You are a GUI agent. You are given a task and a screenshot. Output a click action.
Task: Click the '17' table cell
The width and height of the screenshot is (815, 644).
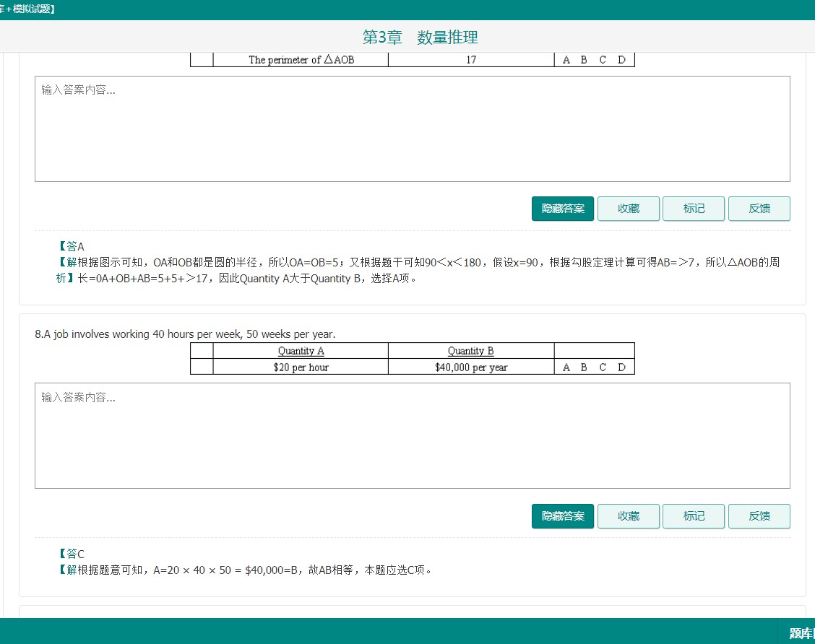(471, 60)
